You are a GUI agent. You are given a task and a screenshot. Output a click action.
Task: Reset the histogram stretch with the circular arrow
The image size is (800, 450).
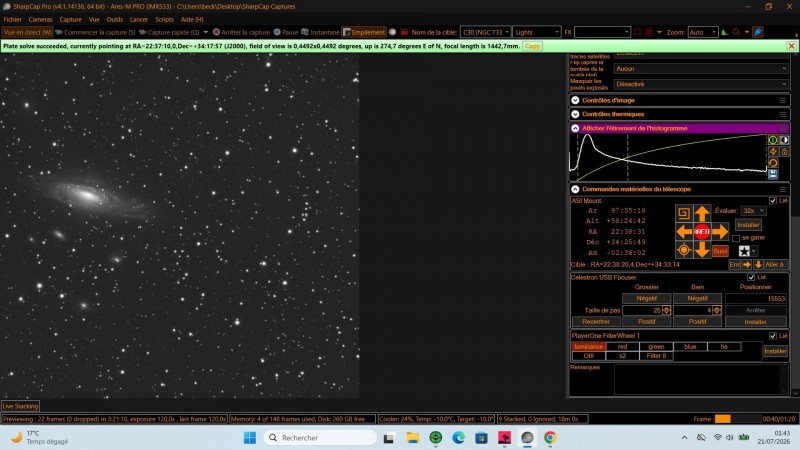click(x=773, y=163)
